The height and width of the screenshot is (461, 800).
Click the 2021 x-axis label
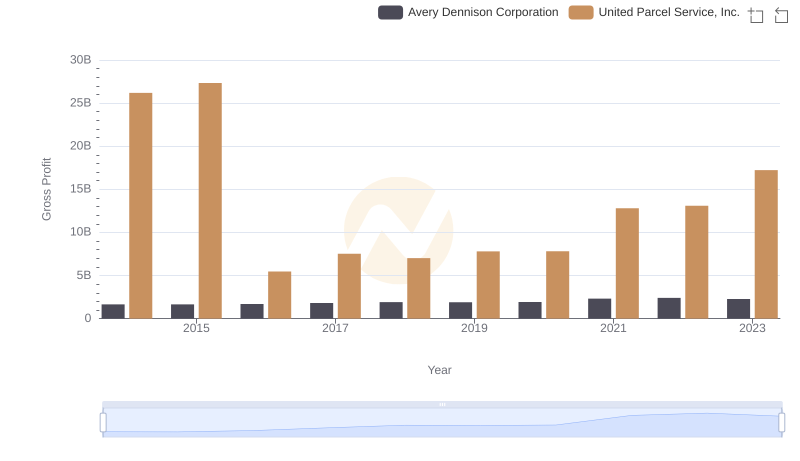tap(613, 328)
